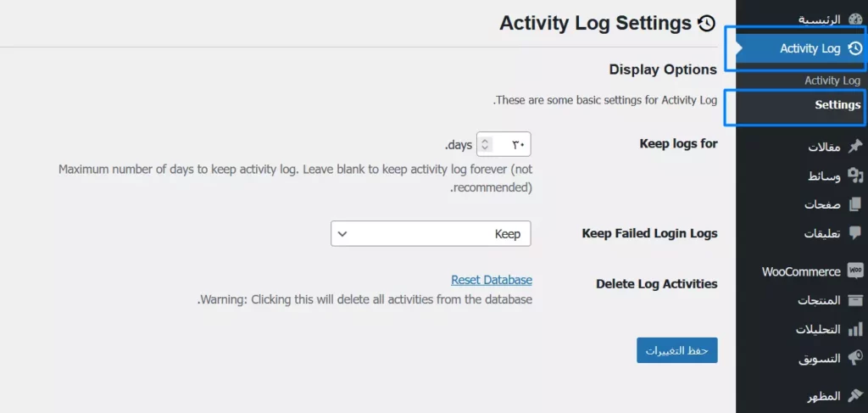The image size is (868, 413).
Task: Click the clock icon beside page title
Action: pyautogui.click(x=706, y=23)
